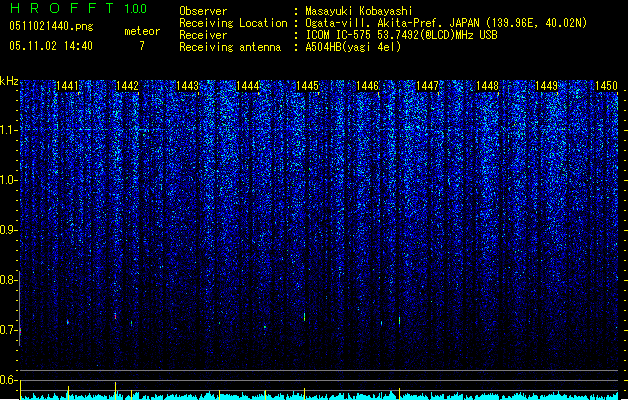Select the A504HB(yagi 4el) antenna text
Viewport: 629px width, 400px height.
pos(353,47)
